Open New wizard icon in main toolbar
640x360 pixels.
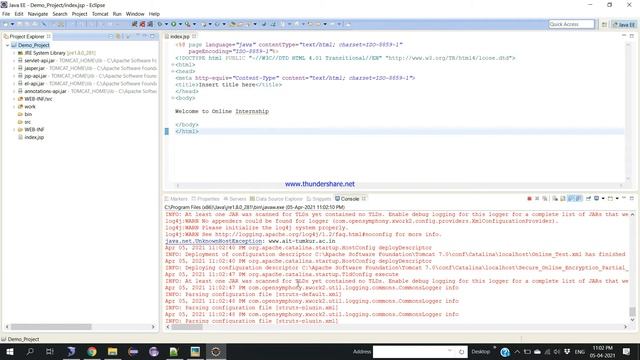pos(6,24)
